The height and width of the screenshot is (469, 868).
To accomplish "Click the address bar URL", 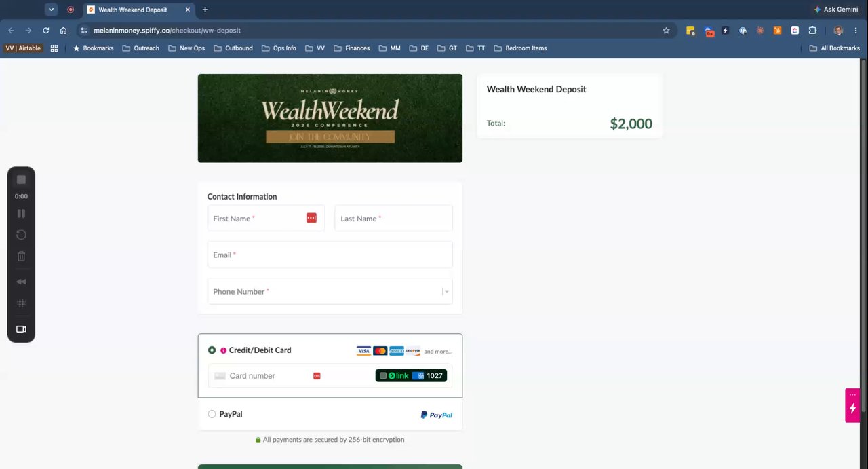I will pos(167,31).
